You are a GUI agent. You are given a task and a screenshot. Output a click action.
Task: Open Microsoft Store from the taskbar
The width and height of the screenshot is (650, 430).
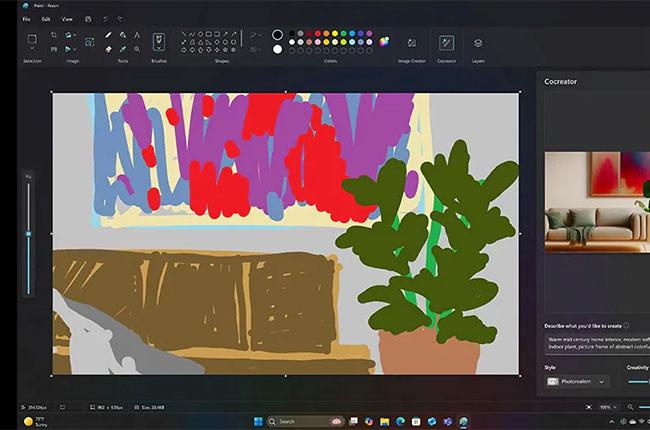416,422
